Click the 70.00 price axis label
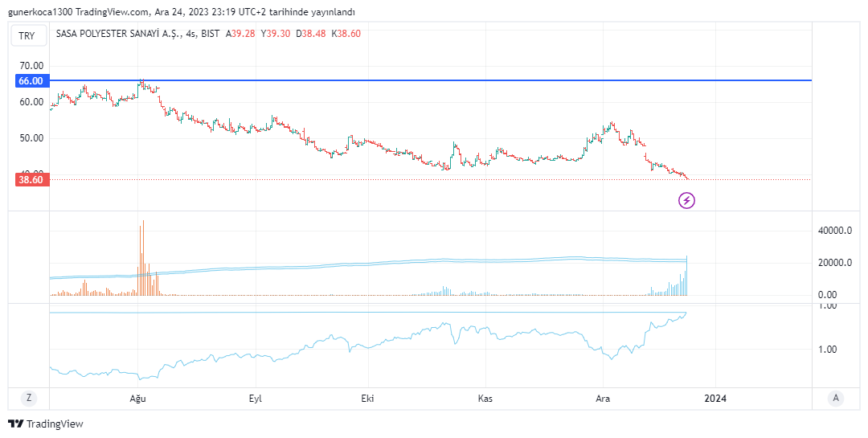 pos(31,66)
